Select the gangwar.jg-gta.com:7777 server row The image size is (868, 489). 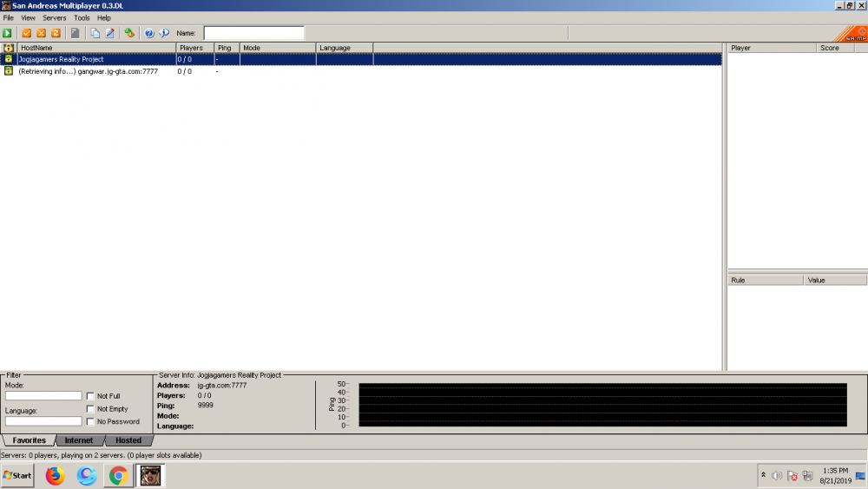coord(361,71)
